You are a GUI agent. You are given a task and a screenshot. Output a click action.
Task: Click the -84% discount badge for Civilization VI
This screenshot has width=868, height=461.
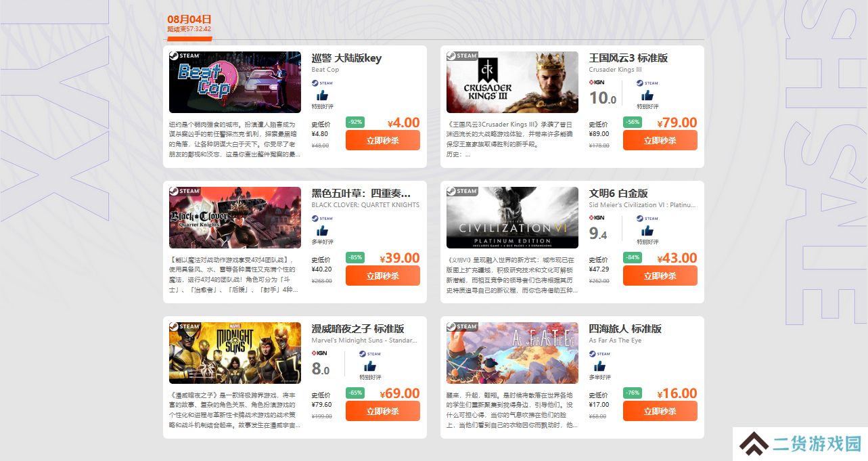[x=633, y=257]
